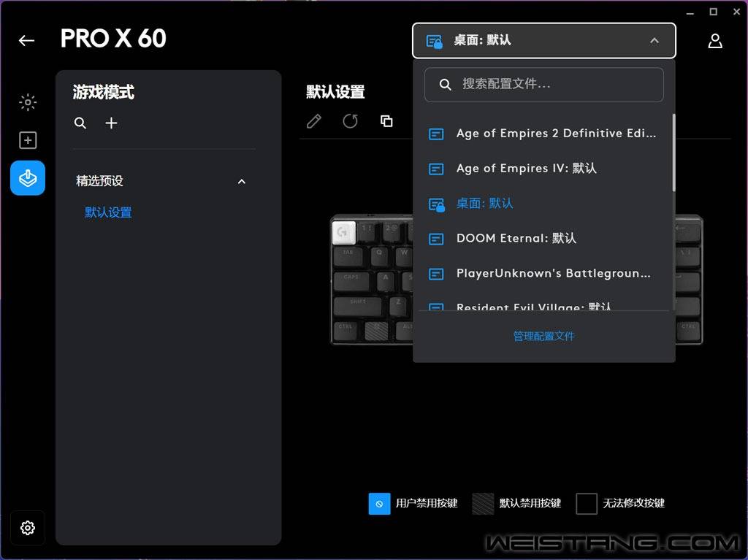Click the duplicate preset copy icon

pos(386,121)
